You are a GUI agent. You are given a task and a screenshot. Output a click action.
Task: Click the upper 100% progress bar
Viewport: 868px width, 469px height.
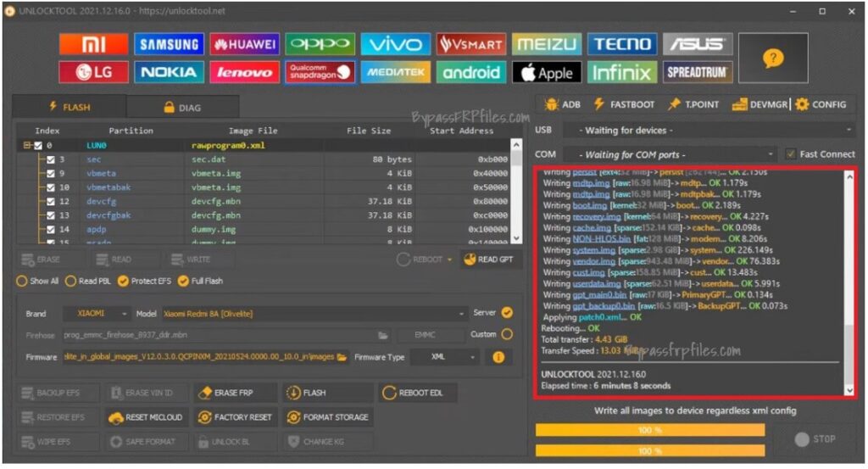pyautogui.click(x=650, y=430)
